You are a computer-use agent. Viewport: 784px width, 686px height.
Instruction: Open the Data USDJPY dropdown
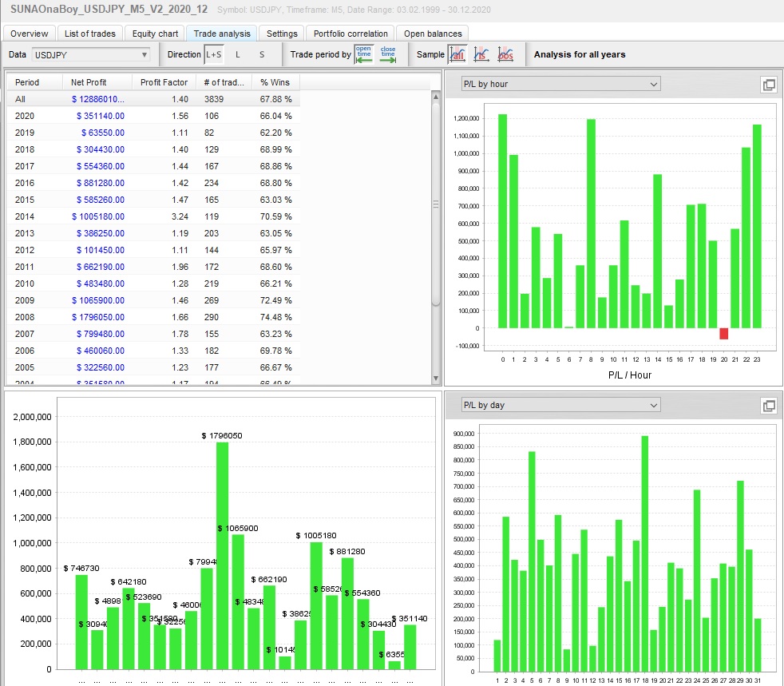(90, 54)
